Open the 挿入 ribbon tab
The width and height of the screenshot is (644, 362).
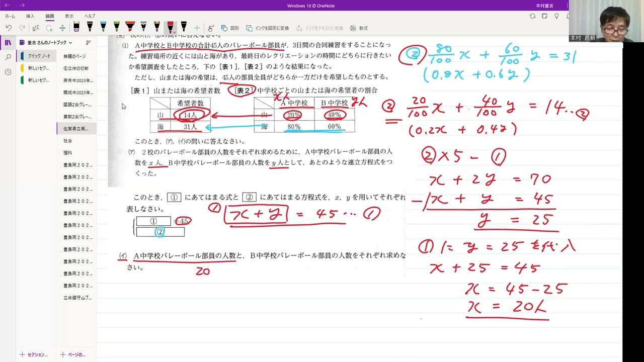point(30,16)
